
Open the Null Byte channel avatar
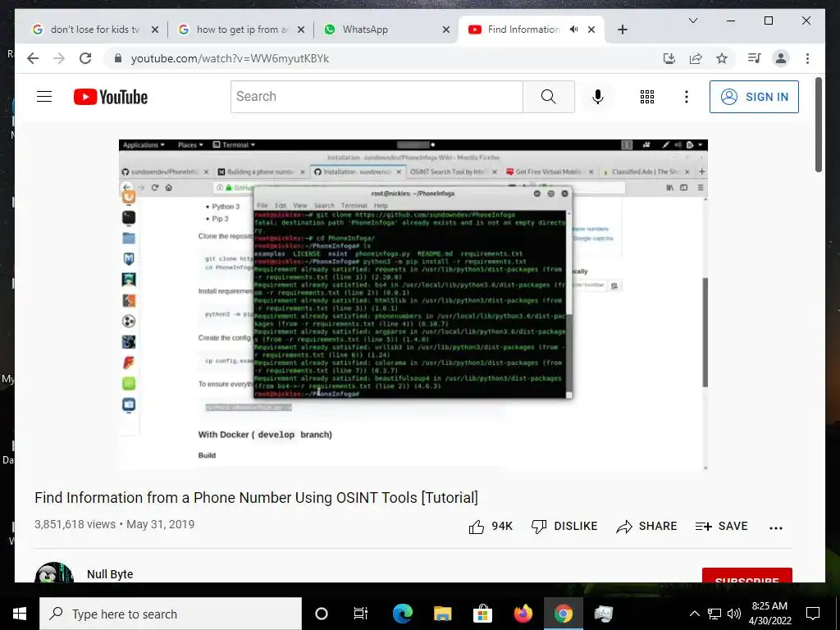(x=53, y=573)
